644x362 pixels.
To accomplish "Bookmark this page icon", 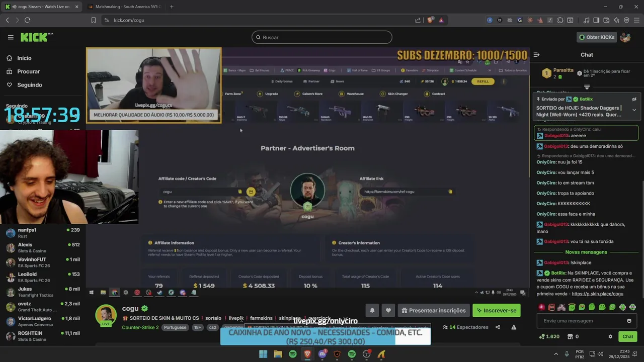I will 94,20.
